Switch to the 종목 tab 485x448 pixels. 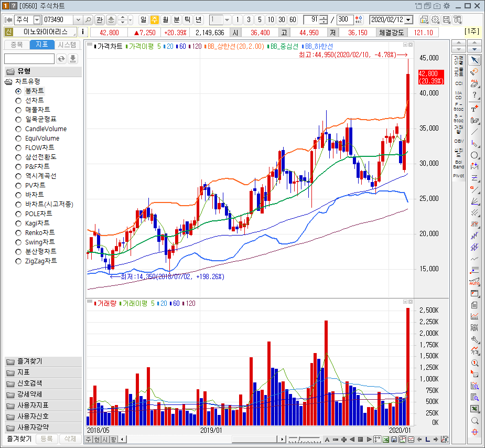[17, 45]
